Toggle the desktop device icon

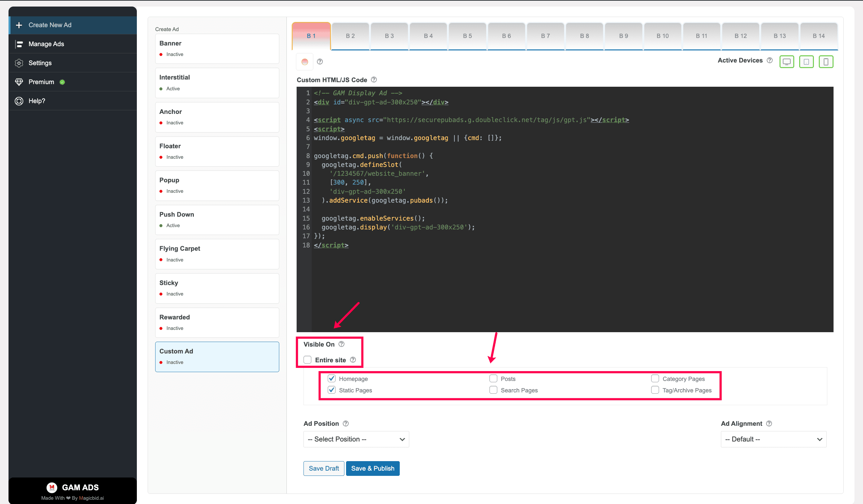(x=787, y=62)
